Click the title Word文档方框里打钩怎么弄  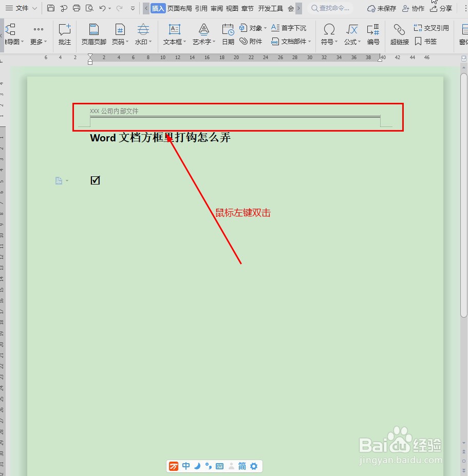point(160,138)
